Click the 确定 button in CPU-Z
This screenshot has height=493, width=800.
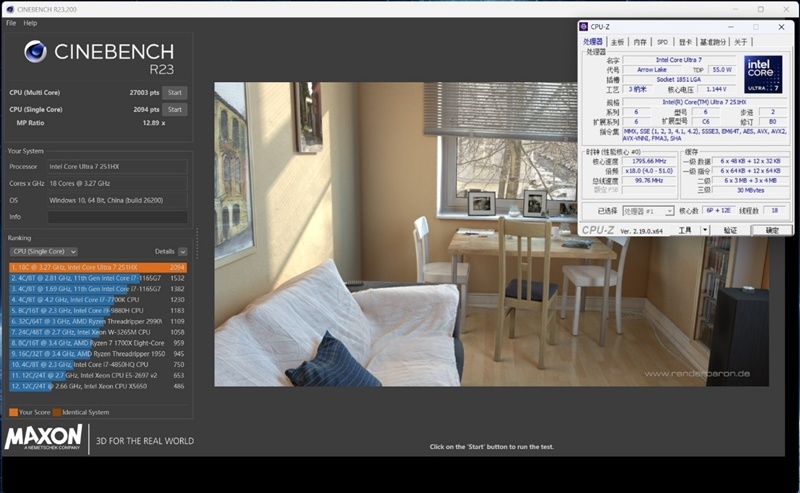pos(772,230)
